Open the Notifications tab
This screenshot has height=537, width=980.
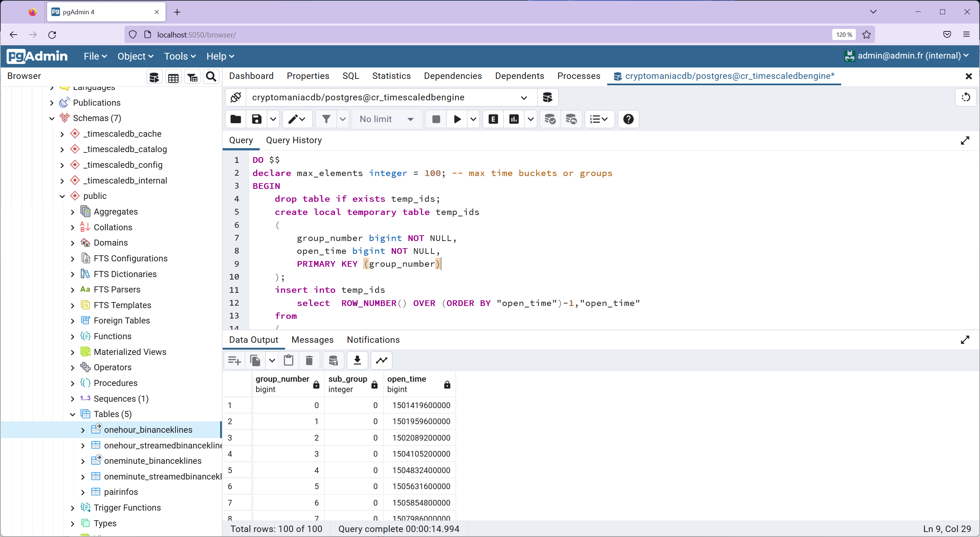373,340
